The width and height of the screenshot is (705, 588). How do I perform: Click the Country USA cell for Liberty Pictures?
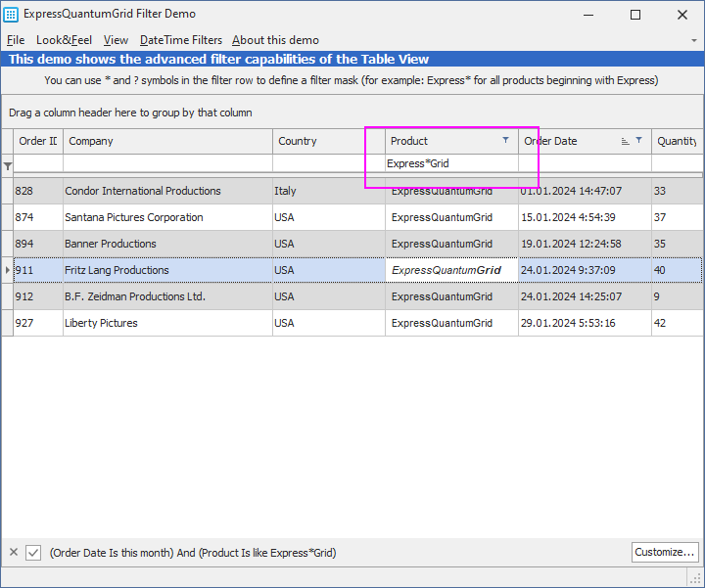[329, 323]
